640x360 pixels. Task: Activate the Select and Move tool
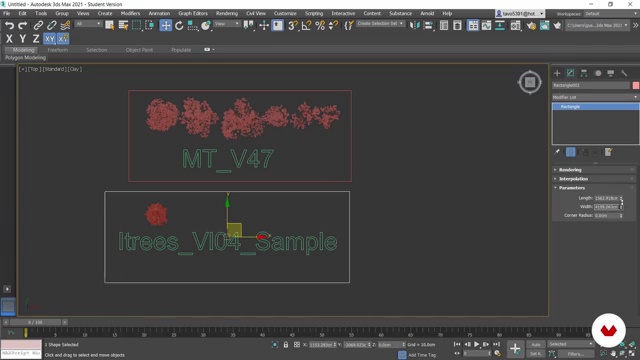click(166, 25)
